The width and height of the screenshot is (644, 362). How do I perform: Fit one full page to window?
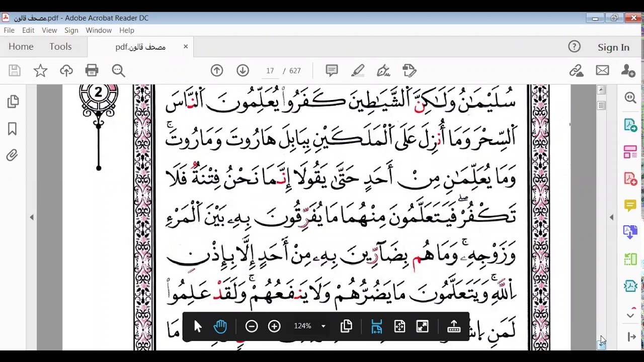399,327
